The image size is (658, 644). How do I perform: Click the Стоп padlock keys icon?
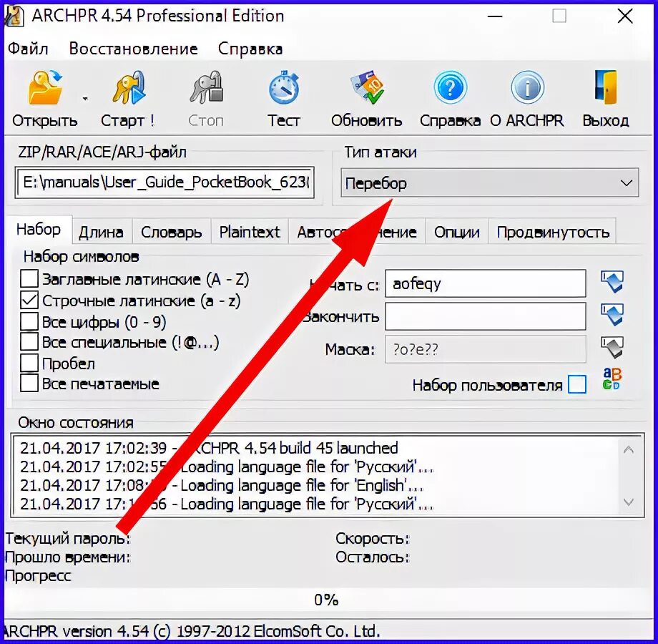click(x=206, y=87)
